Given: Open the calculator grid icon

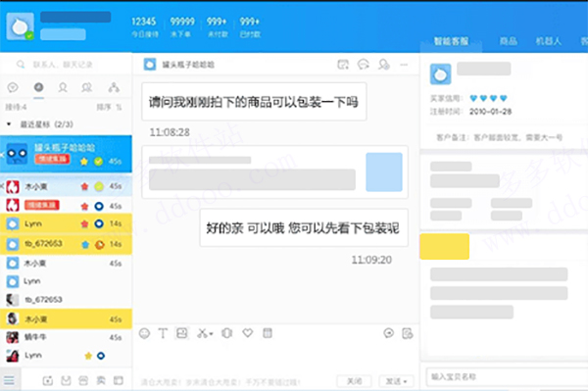Looking at the screenshot, I should pos(268,333).
